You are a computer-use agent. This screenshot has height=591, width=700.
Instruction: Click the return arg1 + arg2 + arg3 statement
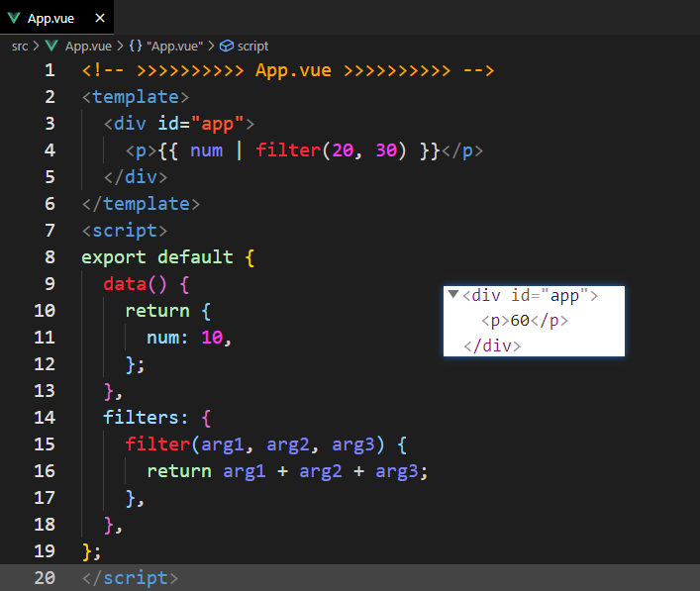[x=287, y=471]
